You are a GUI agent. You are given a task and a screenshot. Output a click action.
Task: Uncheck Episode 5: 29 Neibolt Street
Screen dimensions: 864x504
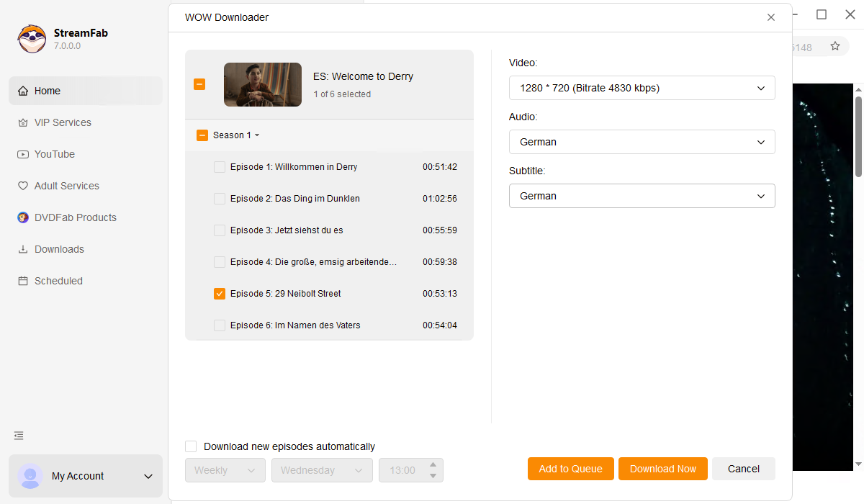[220, 294]
